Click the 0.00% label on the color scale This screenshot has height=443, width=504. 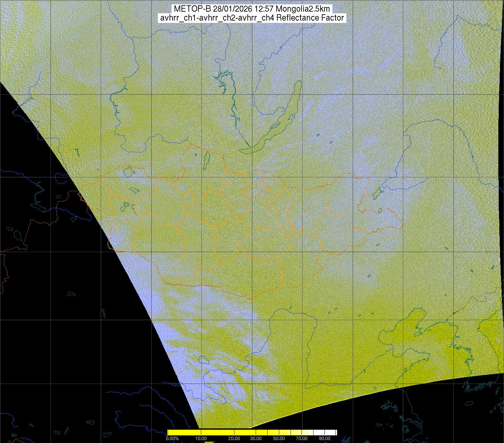pyautogui.click(x=172, y=439)
